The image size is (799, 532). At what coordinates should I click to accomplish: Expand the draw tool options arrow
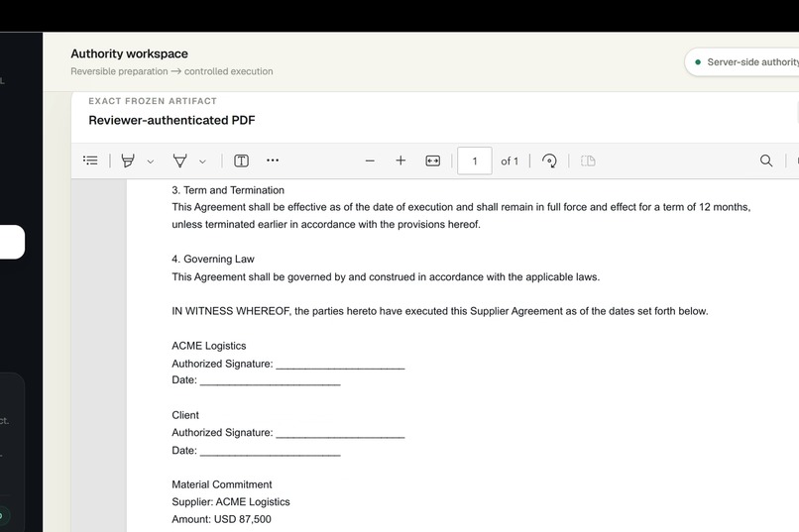[x=202, y=161]
